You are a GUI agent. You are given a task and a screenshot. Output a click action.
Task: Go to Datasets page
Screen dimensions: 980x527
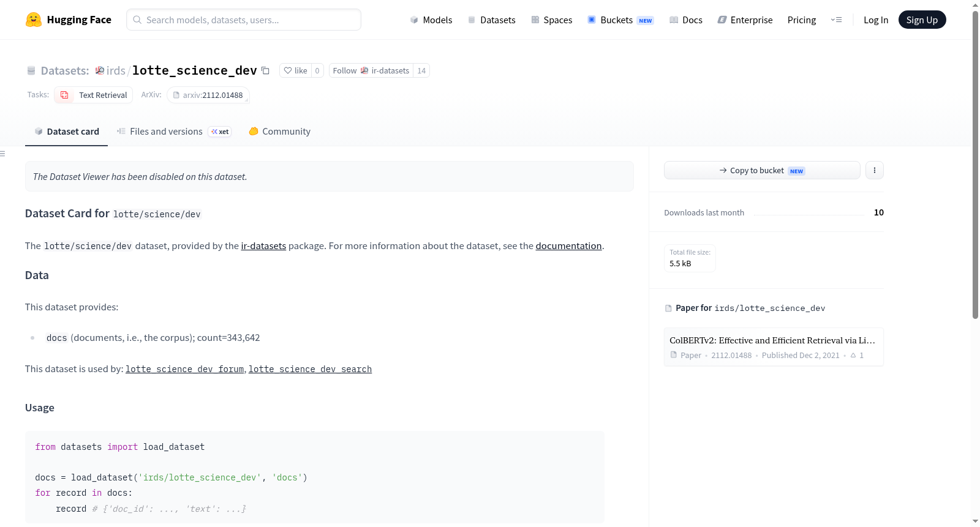click(x=491, y=20)
